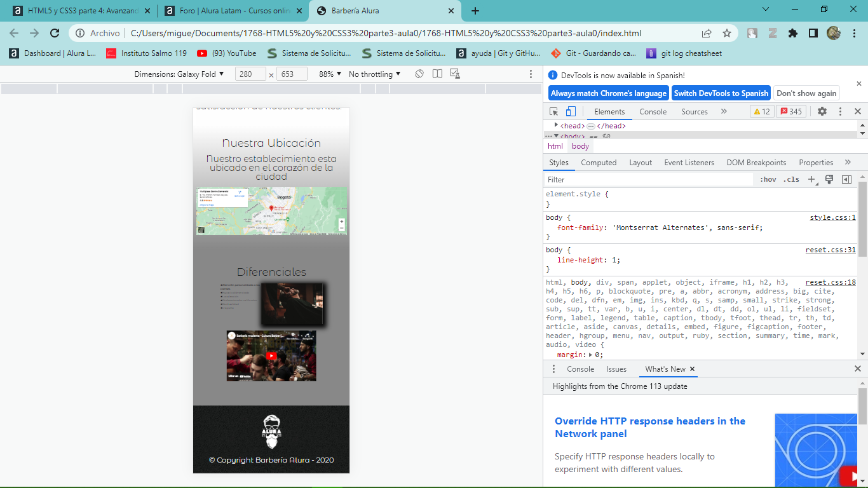Click the experimental device posture icon
The image size is (868, 488).
coord(455,74)
